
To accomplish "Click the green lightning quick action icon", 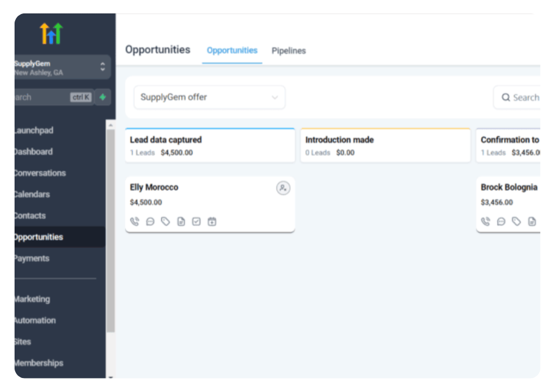I will click(102, 97).
